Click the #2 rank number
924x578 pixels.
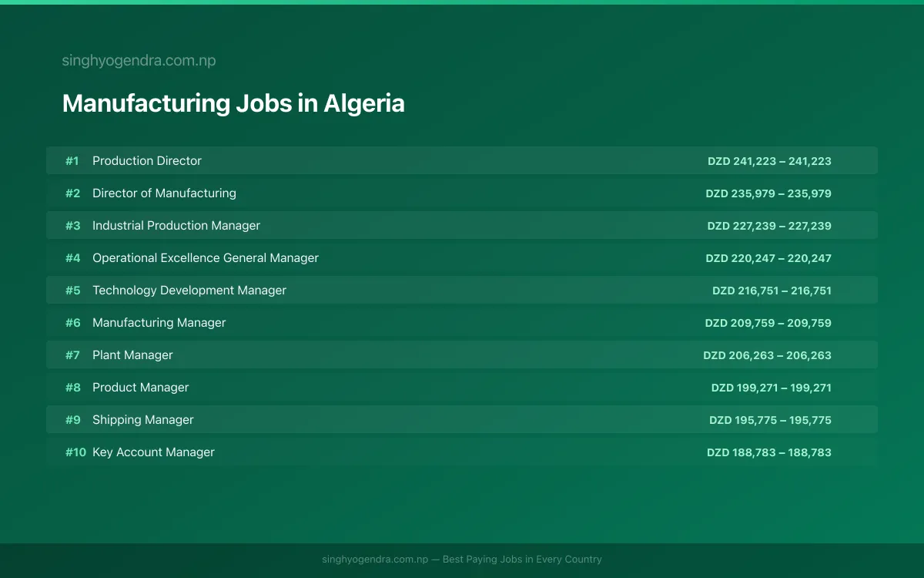click(72, 193)
